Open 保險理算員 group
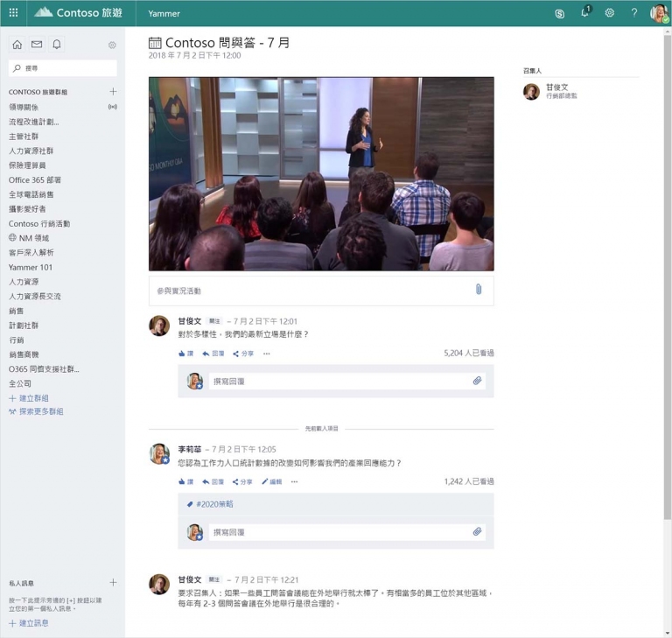 point(27,165)
